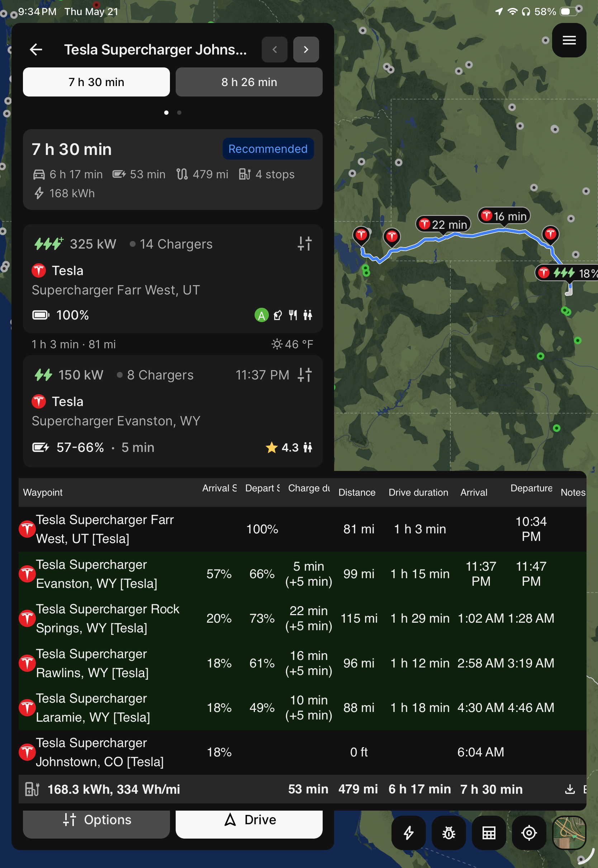This screenshot has width=598, height=868.
Task: Click the Distance column header
Action: pos(357,492)
